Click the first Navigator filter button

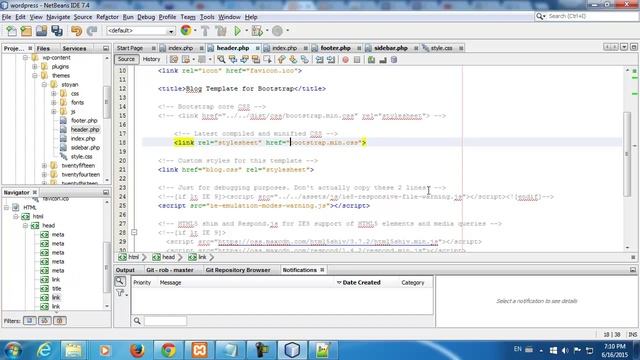click(29, 320)
